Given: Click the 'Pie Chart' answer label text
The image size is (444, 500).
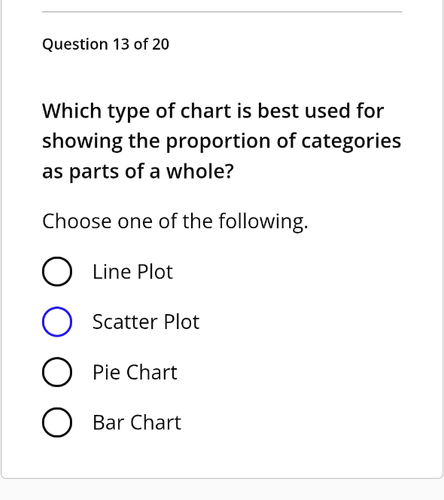Looking at the screenshot, I should pos(135,372).
